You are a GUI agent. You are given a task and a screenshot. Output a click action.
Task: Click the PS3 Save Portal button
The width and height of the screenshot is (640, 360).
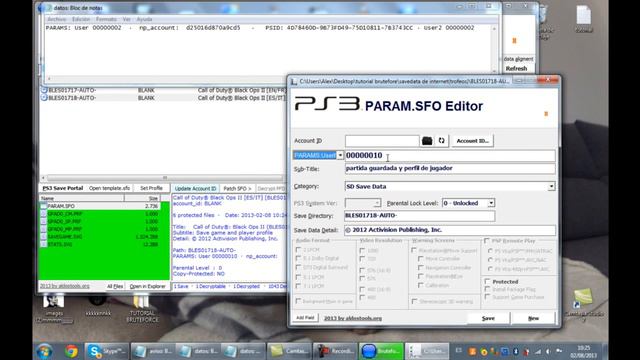click(63, 188)
